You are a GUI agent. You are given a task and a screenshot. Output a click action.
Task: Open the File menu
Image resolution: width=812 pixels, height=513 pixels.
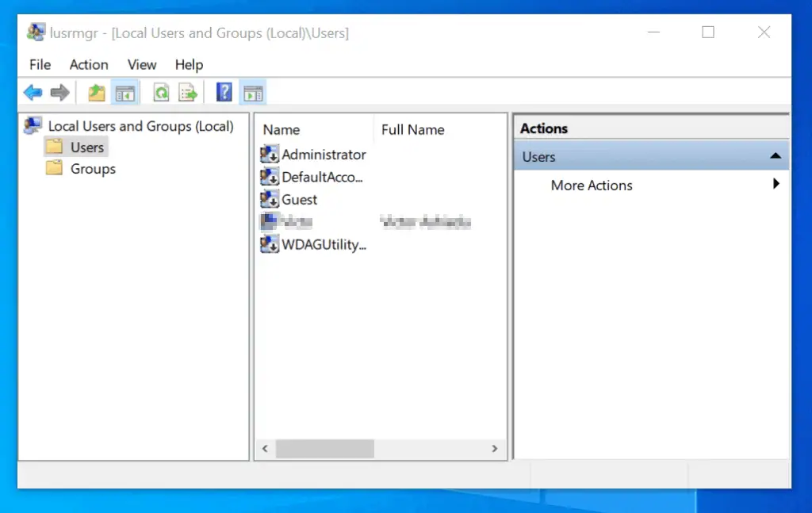coord(39,64)
